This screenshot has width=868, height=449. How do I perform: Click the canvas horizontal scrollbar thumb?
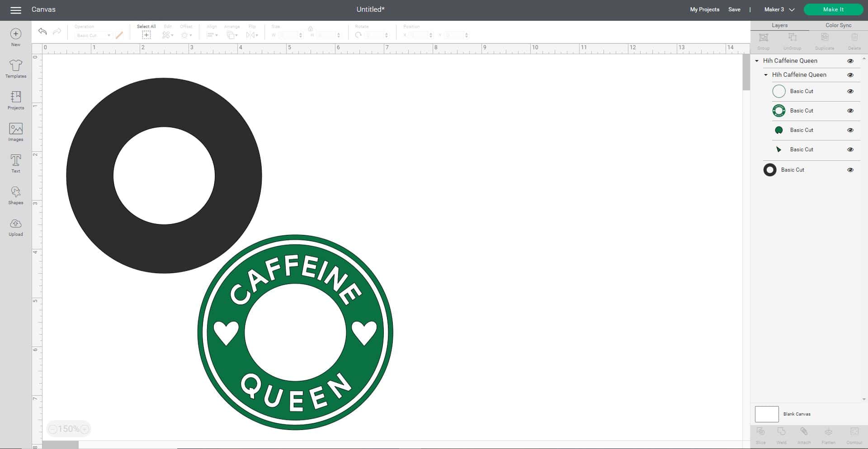tap(61, 445)
